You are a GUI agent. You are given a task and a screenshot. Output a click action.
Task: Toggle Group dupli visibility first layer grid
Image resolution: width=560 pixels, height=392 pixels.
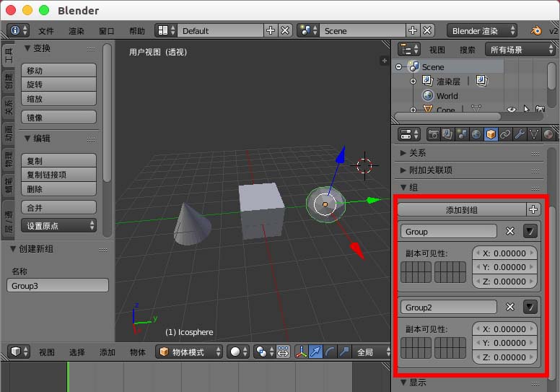(x=416, y=272)
